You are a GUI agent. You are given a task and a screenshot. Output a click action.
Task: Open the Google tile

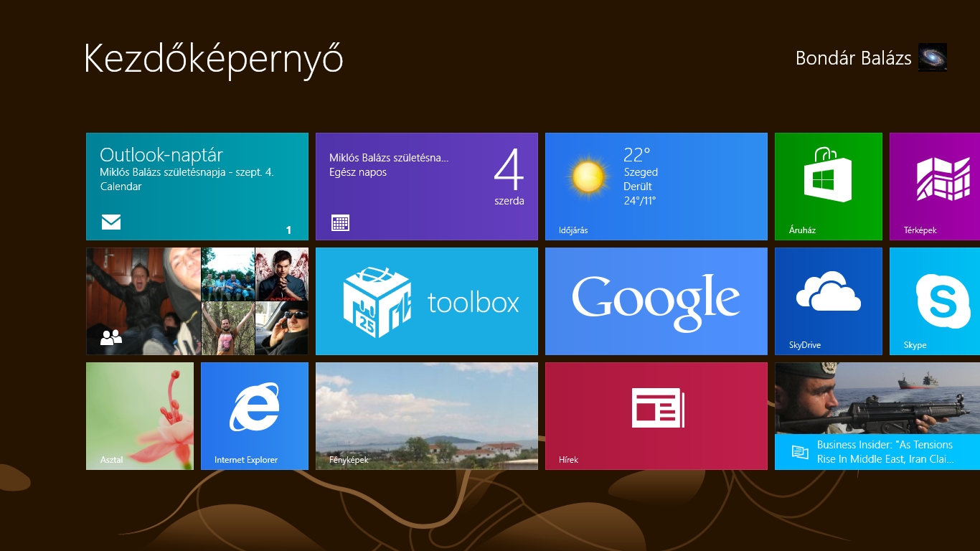[656, 301]
